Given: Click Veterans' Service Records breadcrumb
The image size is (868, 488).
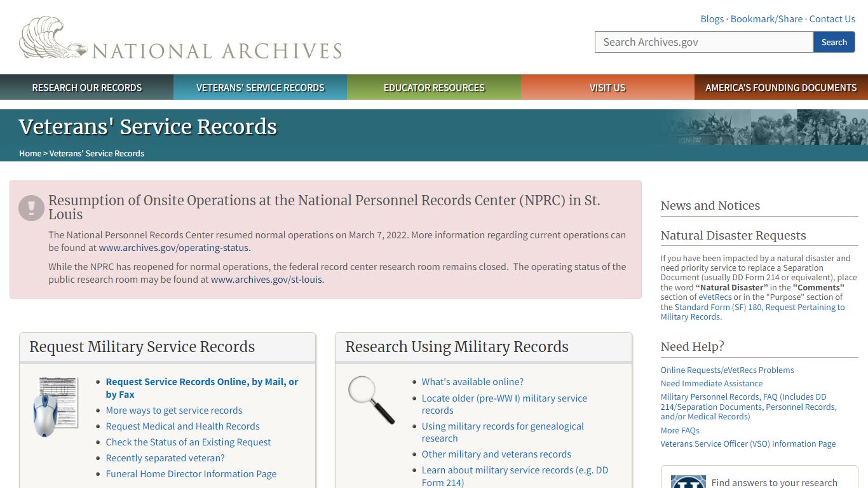Looking at the screenshot, I should (x=97, y=153).
